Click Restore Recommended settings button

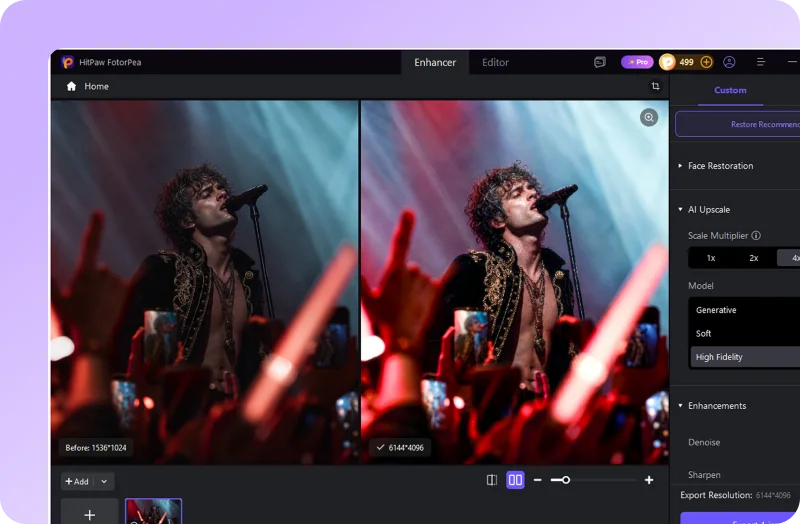738,124
